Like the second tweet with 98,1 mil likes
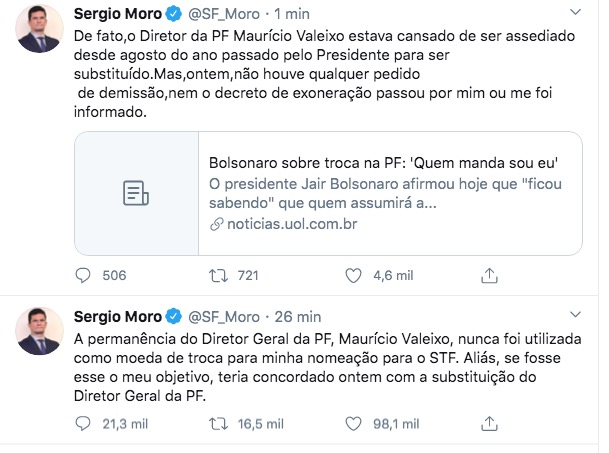Screen dimensions: 609x453 (x=352, y=426)
